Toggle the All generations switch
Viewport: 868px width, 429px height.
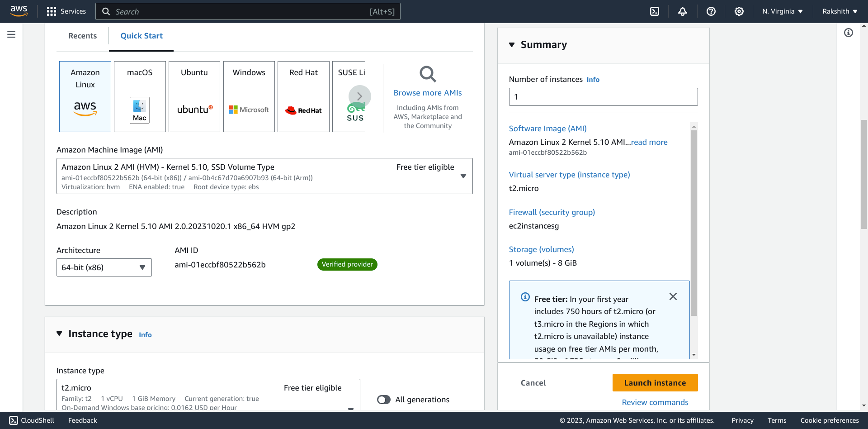click(x=384, y=400)
